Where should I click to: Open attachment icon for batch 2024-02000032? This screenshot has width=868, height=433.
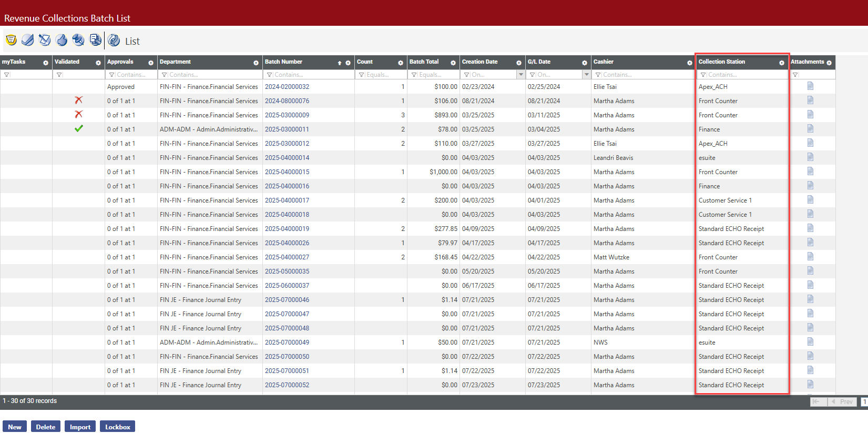tap(810, 86)
